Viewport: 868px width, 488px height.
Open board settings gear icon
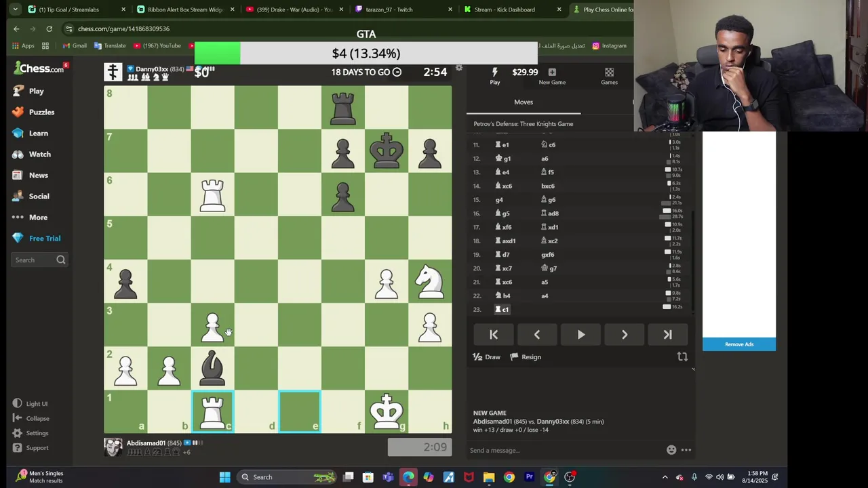coord(459,68)
